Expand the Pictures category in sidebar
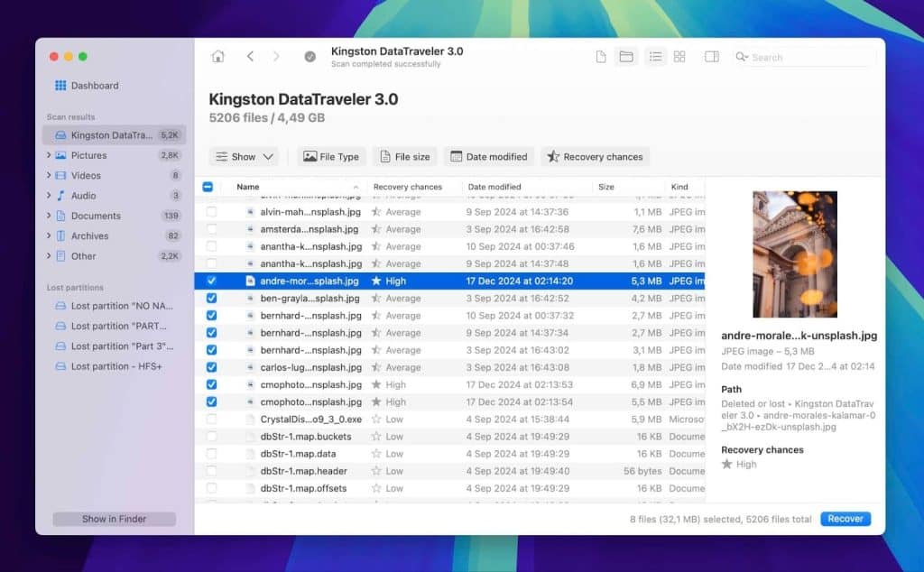Image resolution: width=924 pixels, height=572 pixels. pos(49,155)
